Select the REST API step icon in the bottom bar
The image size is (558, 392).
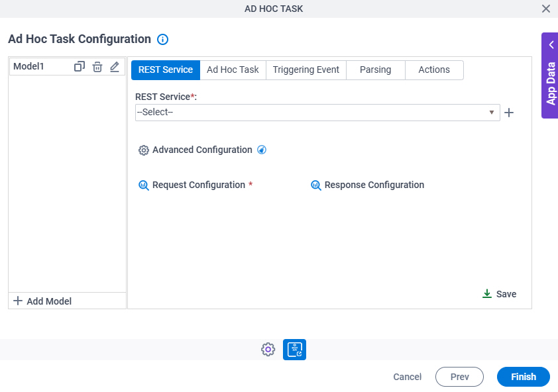294,350
